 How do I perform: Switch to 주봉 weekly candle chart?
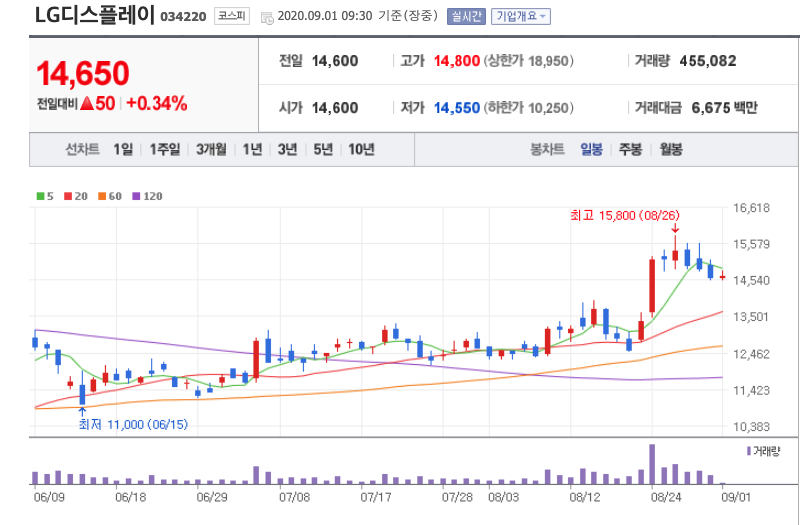coord(630,149)
